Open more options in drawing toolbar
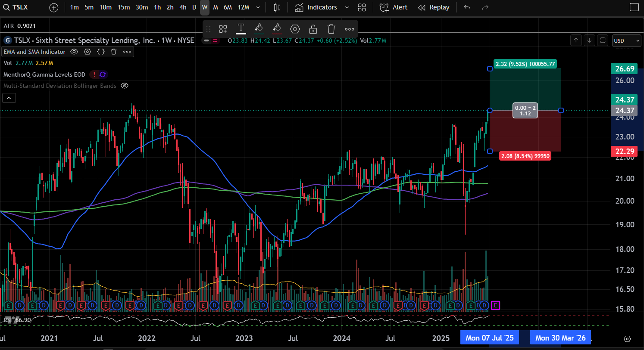The height and width of the screenshot is (350, 644). (x=350, y=29)
